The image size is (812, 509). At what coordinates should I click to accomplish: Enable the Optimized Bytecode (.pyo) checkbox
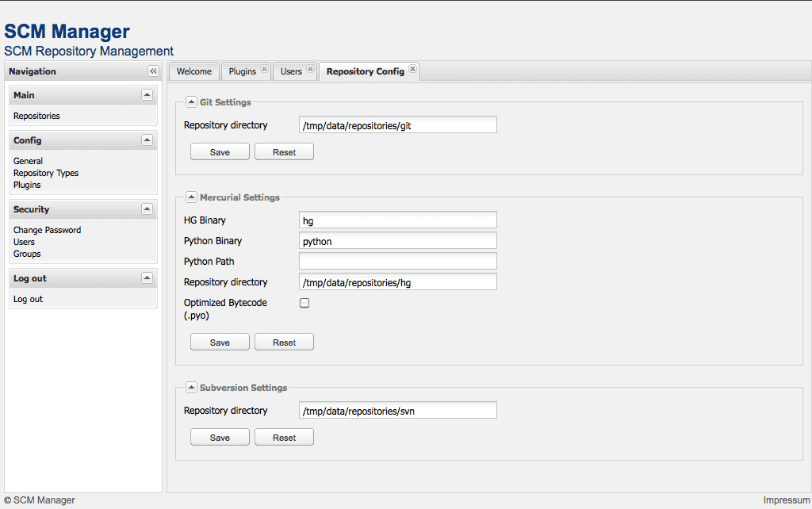[x=304, y=302]
